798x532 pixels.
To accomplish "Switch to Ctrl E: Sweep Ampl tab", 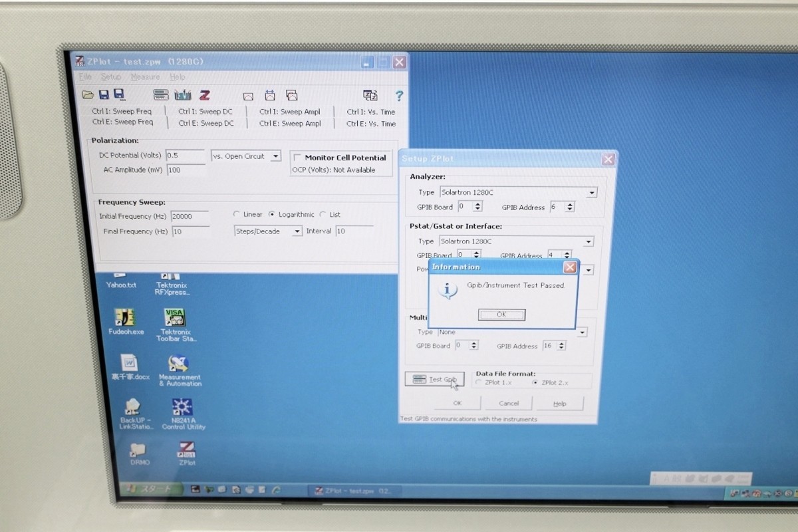I will tap(290, 124).
